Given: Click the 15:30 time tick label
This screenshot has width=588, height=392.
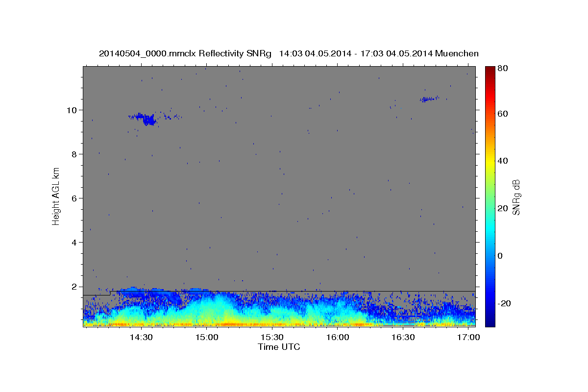Looking at the screenshot, I should tap(272, 338).
